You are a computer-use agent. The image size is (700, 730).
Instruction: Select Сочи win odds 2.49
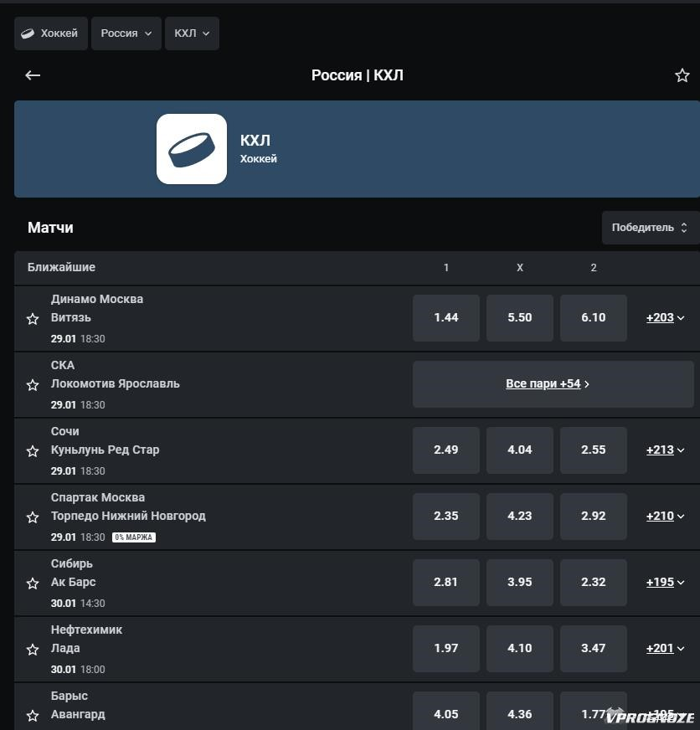click(x=446, y=450)
